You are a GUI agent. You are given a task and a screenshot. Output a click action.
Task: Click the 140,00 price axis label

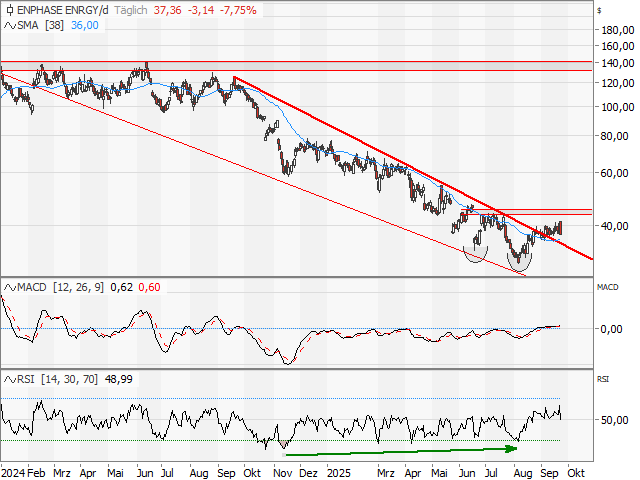[x=618, y=63]
